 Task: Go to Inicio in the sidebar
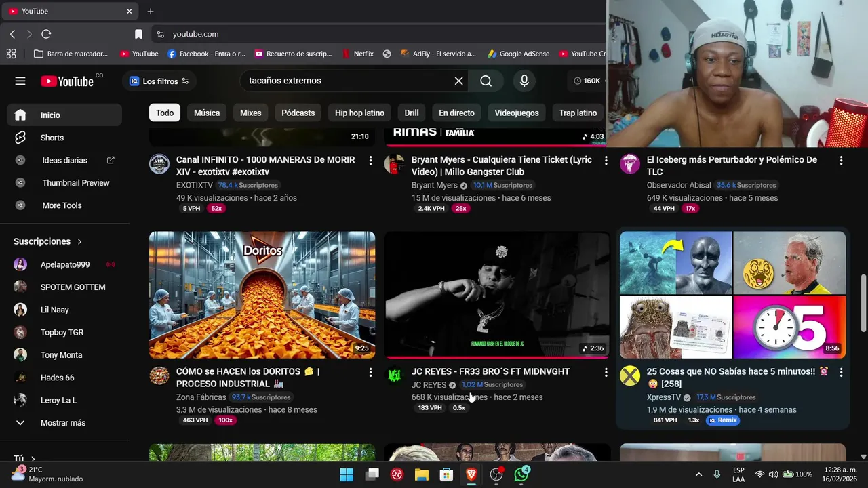[64, 115]
